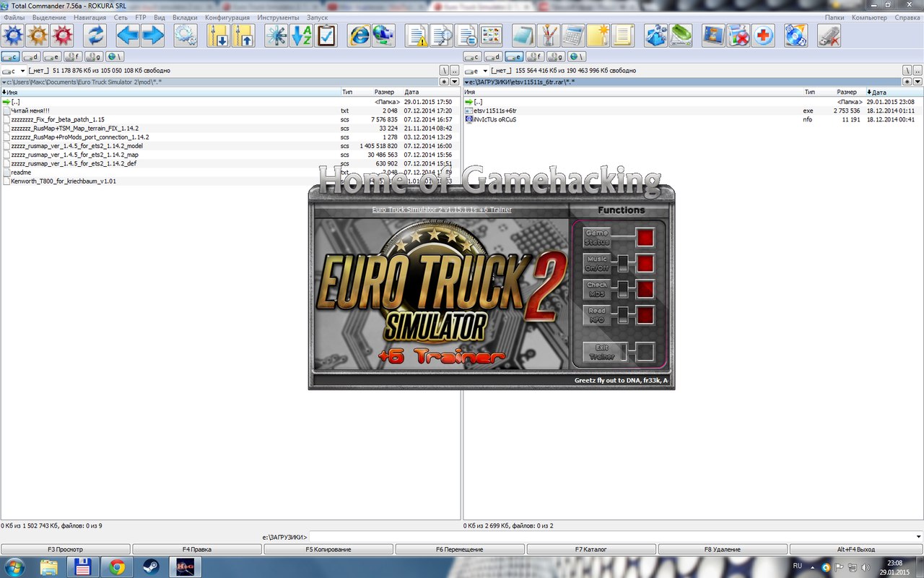The width and height of the screenshot is (924, 578).
Task: Click the red Check MD5 indicator square
Action: (x=645, y=290)
